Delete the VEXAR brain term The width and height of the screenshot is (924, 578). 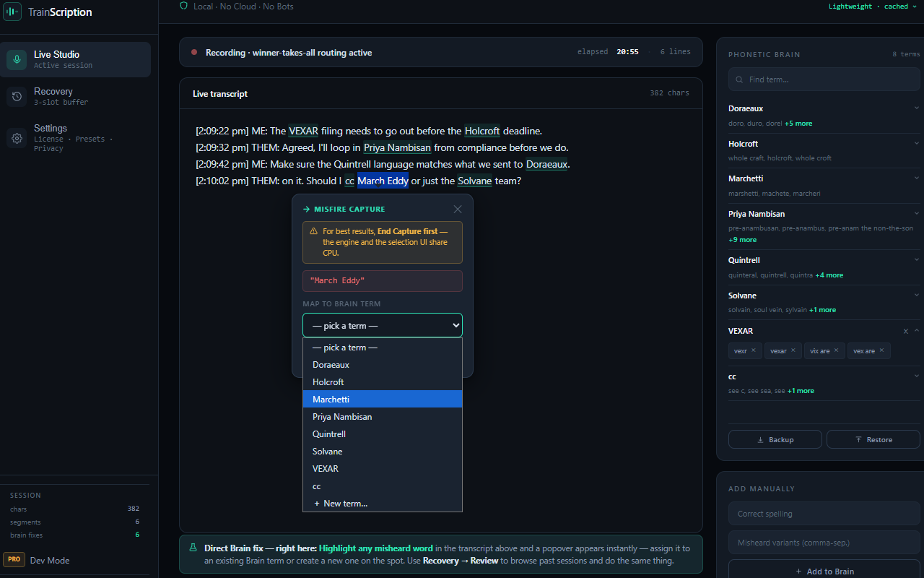[906, 331]
